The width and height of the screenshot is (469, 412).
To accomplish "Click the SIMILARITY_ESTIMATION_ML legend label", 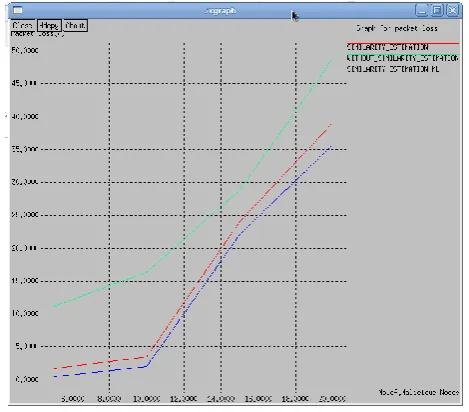I will click(393, 69).
